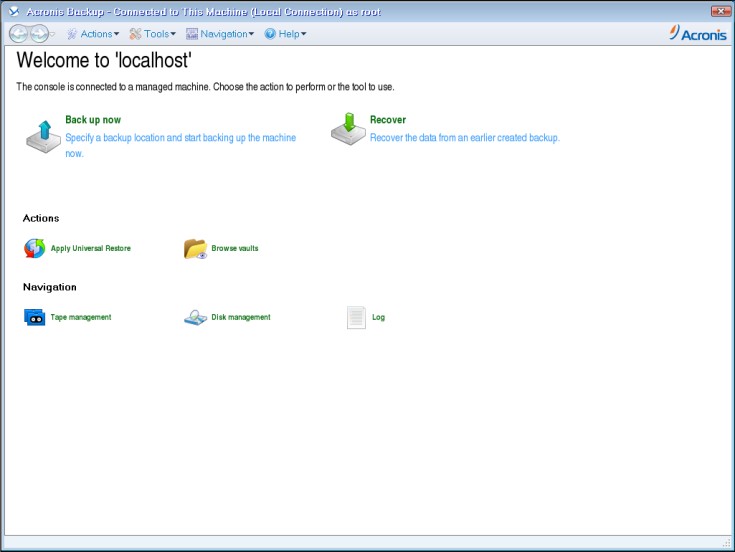Viewport: 735px width, 552px height.
Task: Click the forward navigation arrow button
Action: point(39,34)
